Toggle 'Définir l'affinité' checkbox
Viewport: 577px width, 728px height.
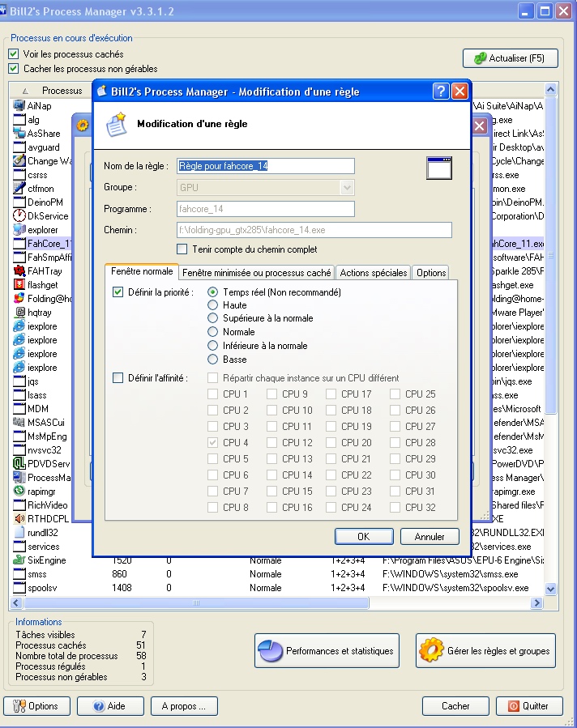pyautogui.click(x=118, y=377)
